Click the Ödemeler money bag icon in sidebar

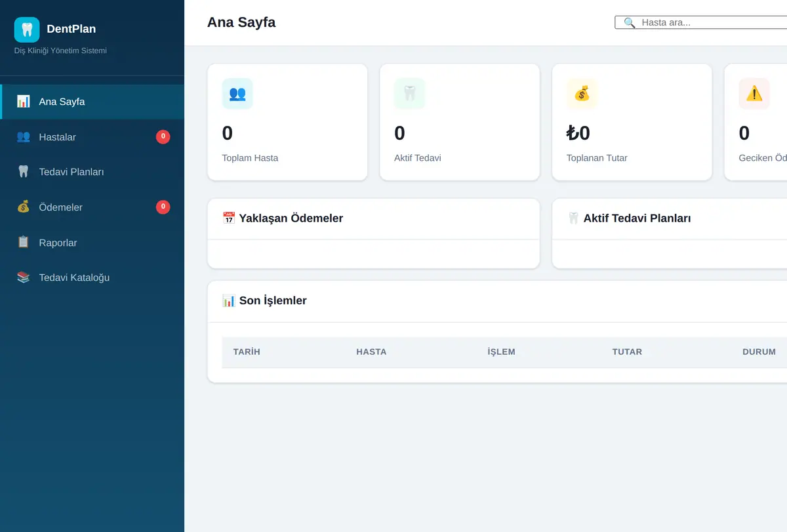pos(24,207)
